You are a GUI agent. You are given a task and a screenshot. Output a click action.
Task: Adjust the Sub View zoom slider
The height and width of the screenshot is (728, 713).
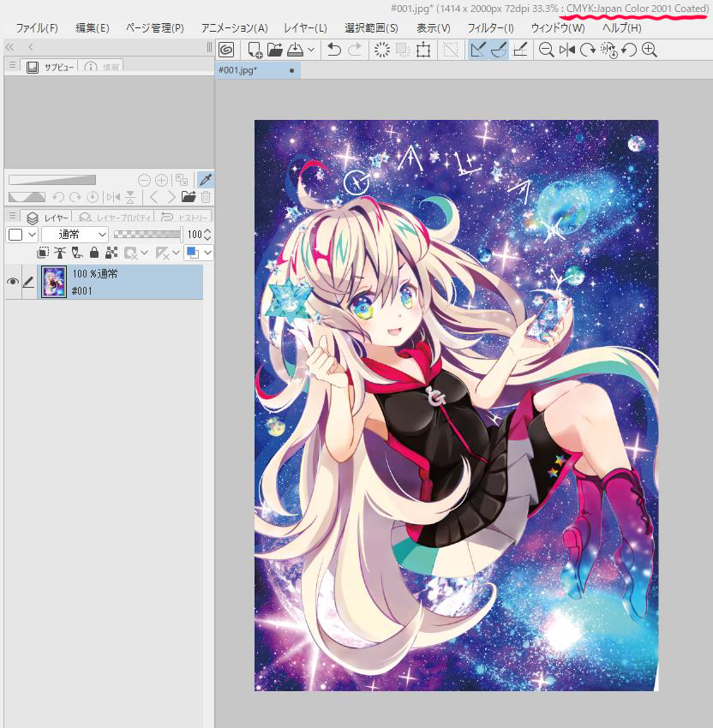coord(52,180)
